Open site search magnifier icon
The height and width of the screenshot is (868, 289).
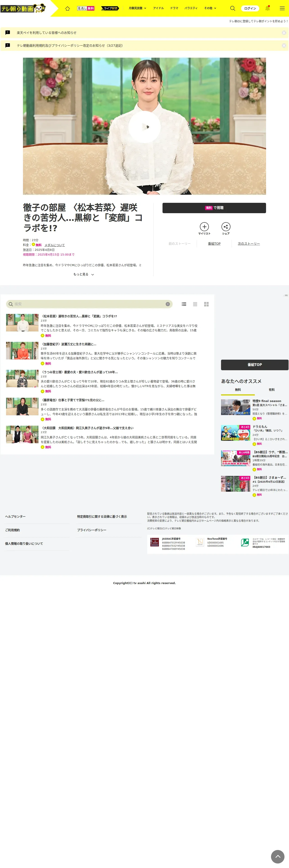(x=233, y=8)
